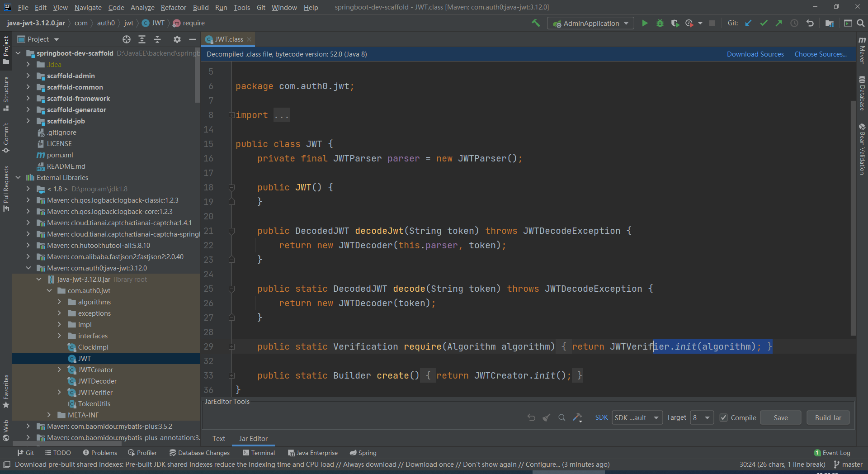The image size is (868, 474).
Task: Click the Download Sources link
Action: click(x=755, y=54)
